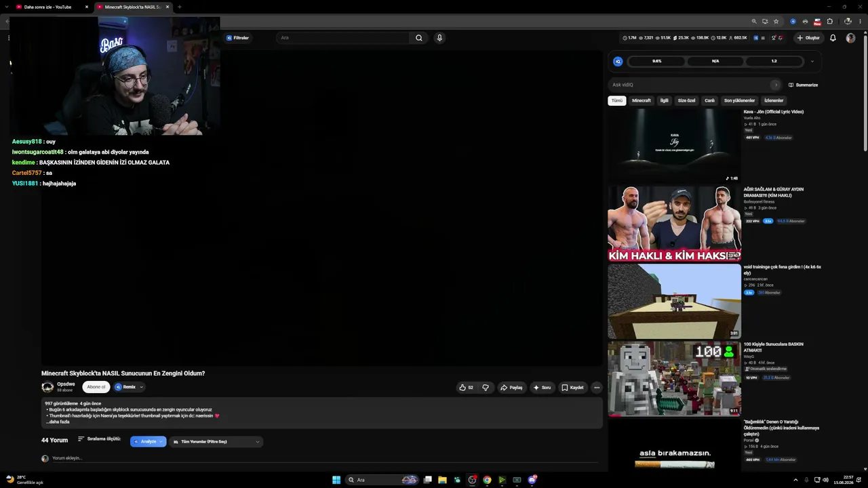
Task: Open Windows Start menu
Action: click(x=336, y=480)
